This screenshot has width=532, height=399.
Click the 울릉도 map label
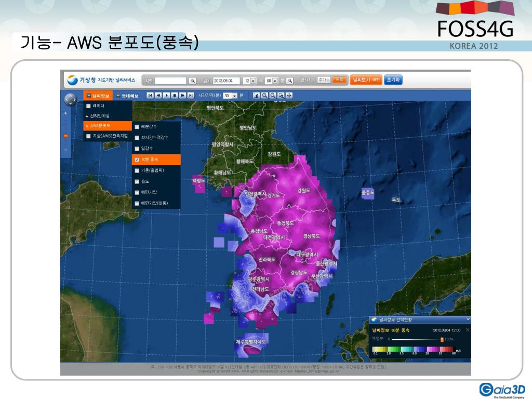[x=368, y=192]
